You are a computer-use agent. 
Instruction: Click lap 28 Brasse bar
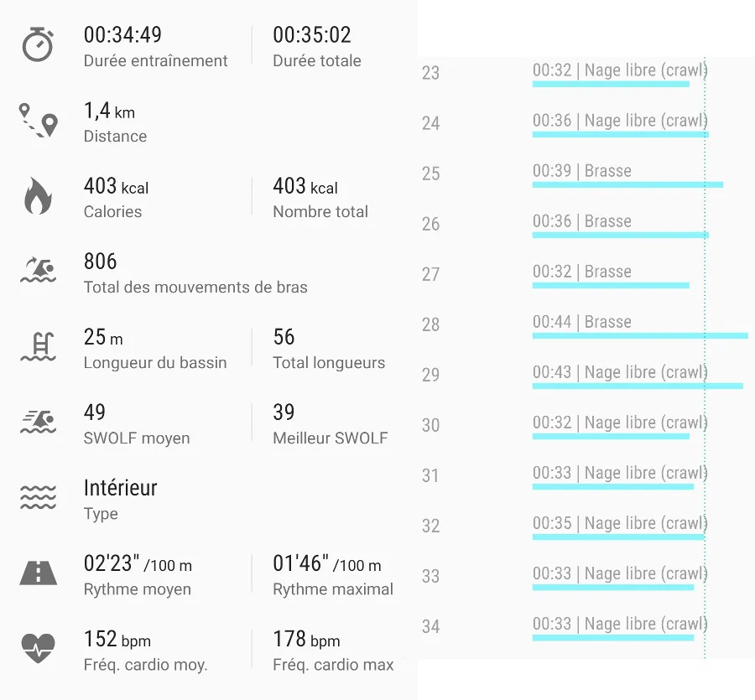639,335
